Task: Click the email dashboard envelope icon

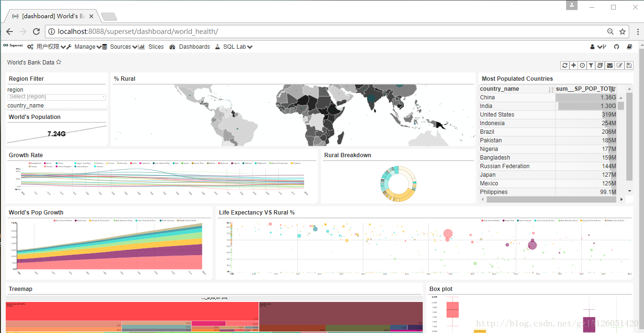Action: 610,65
